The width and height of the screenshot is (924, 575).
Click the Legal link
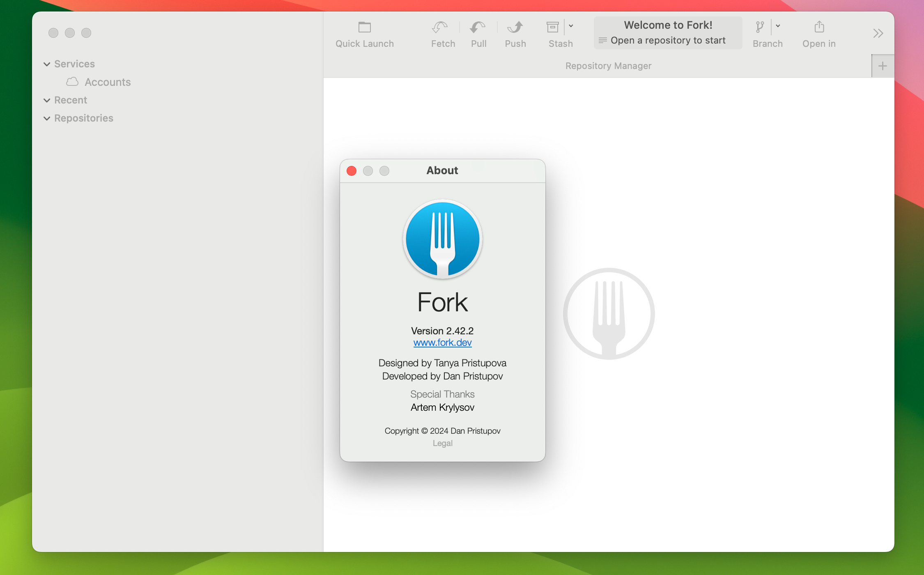[x=442, y=442]
